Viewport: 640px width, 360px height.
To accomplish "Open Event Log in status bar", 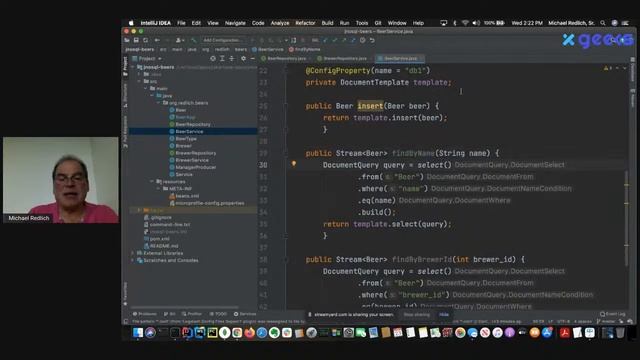I will click(613, 314).
